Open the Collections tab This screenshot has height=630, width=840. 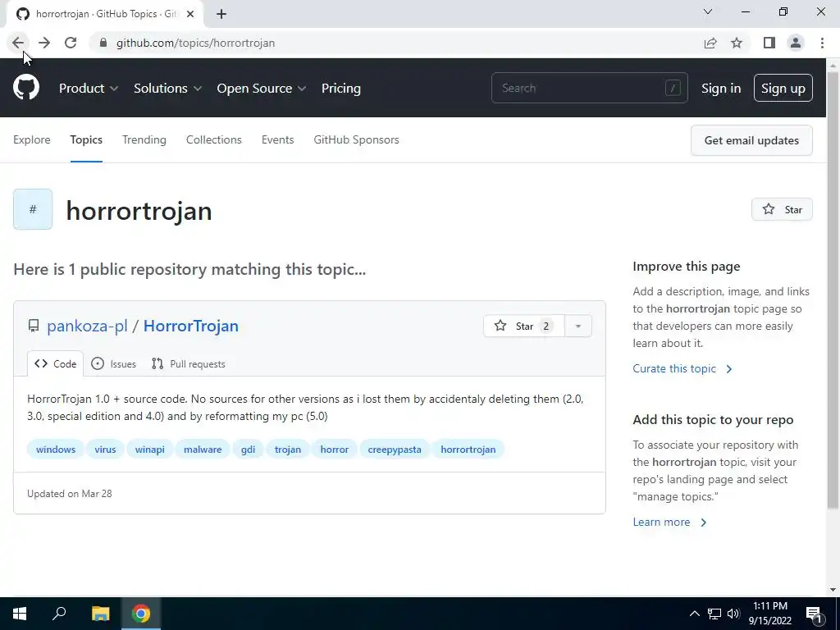(214, 139)
